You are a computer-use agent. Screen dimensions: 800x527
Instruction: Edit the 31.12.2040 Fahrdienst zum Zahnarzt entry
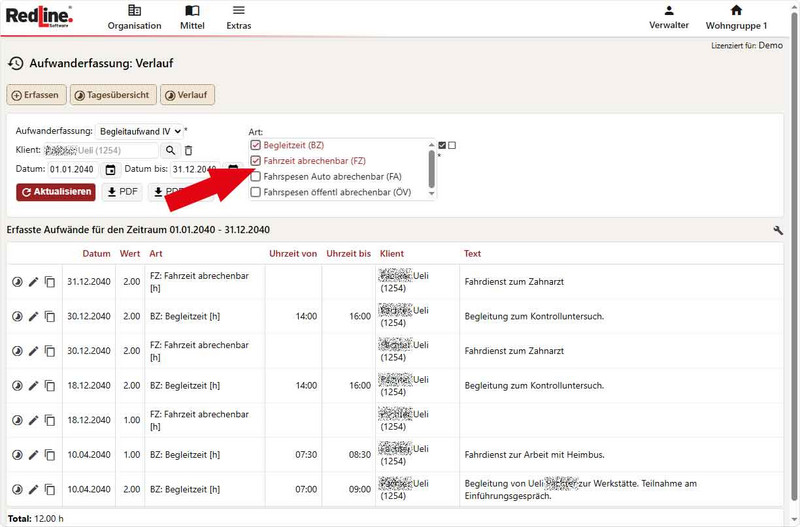coord(33,282)
